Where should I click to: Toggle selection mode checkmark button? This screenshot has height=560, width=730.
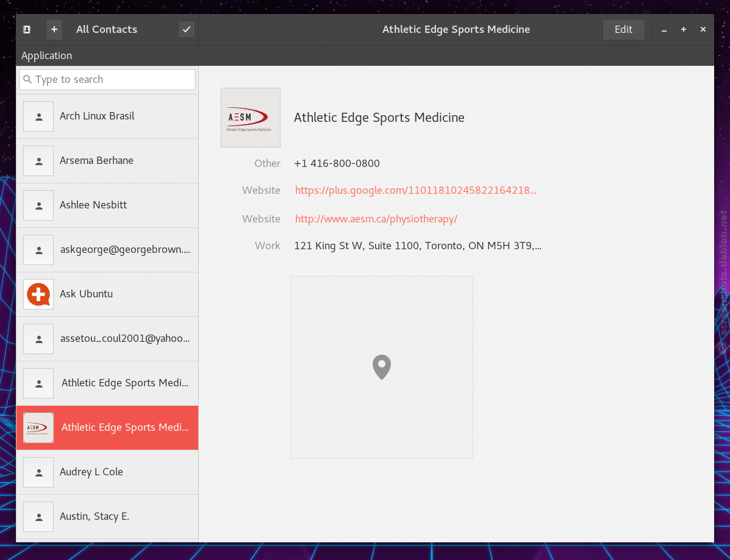186,29
